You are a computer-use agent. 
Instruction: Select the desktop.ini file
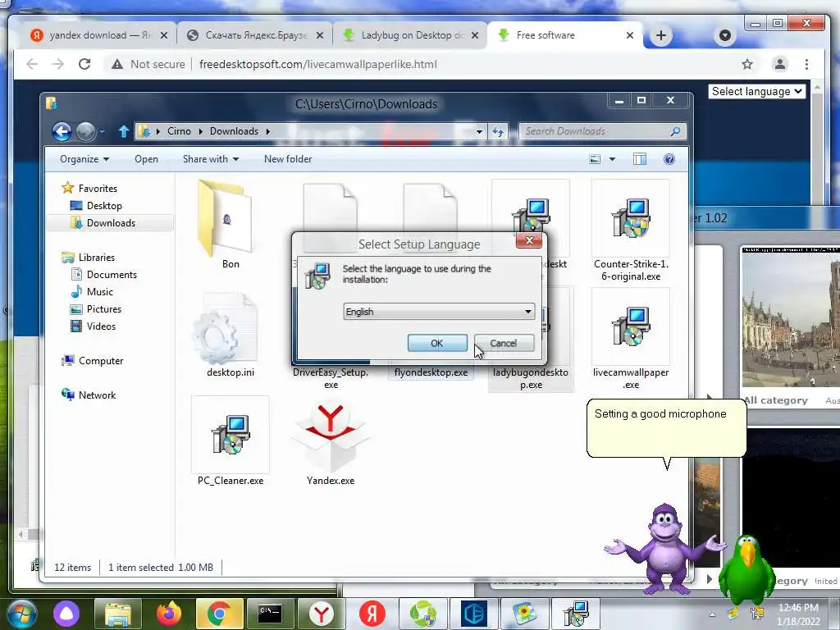click(x=231, y=335)
